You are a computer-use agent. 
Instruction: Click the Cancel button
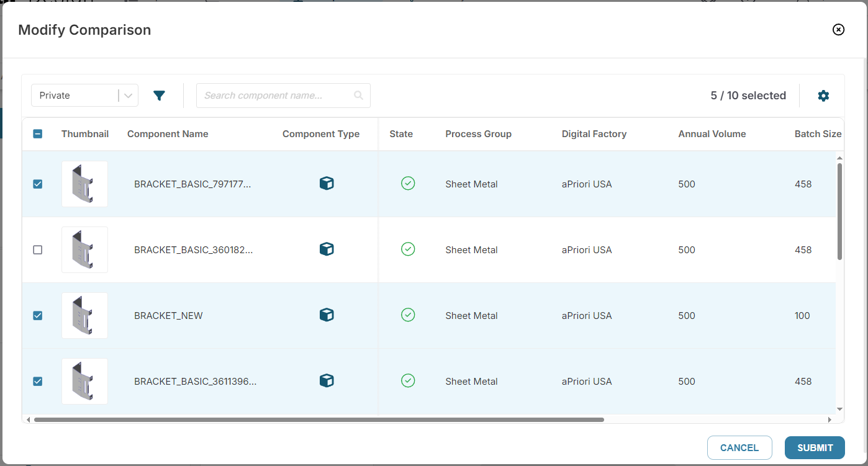point(739,447)
